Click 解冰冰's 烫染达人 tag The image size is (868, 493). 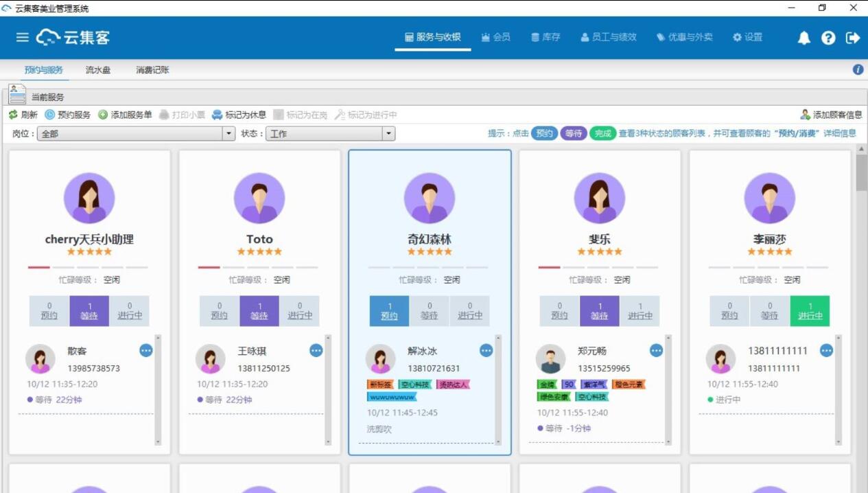454,385
